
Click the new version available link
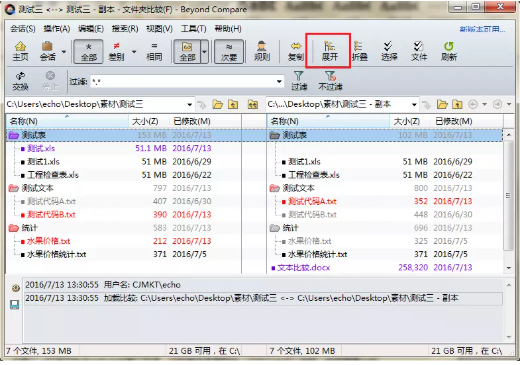[x=482, y=29]
